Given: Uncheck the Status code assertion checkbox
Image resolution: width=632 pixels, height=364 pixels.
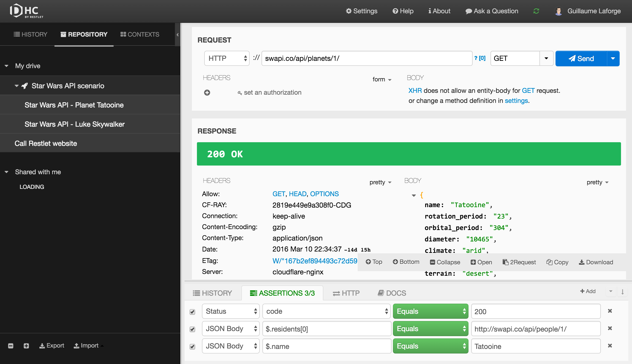Looking at the screenshot, I should 192,312.
